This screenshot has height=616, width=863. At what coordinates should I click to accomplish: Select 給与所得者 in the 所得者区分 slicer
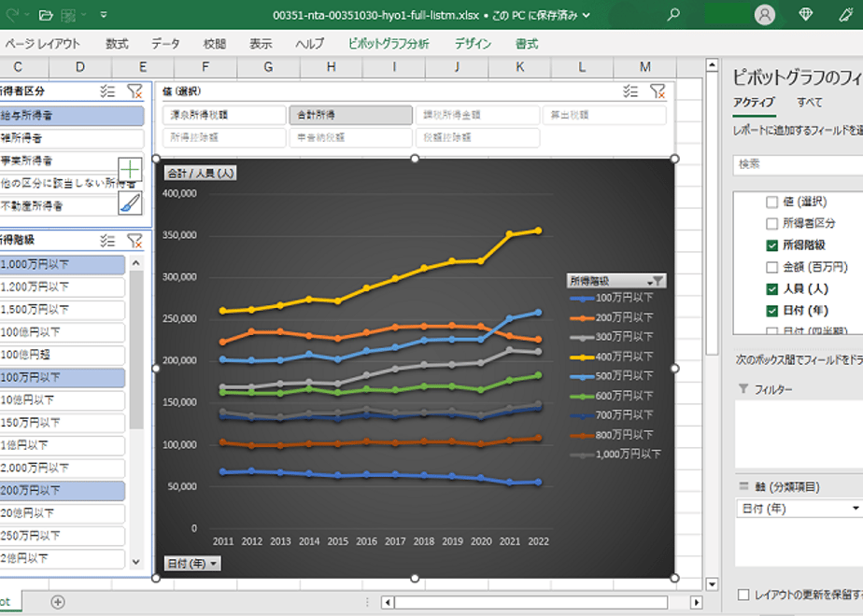pos(72,116)
